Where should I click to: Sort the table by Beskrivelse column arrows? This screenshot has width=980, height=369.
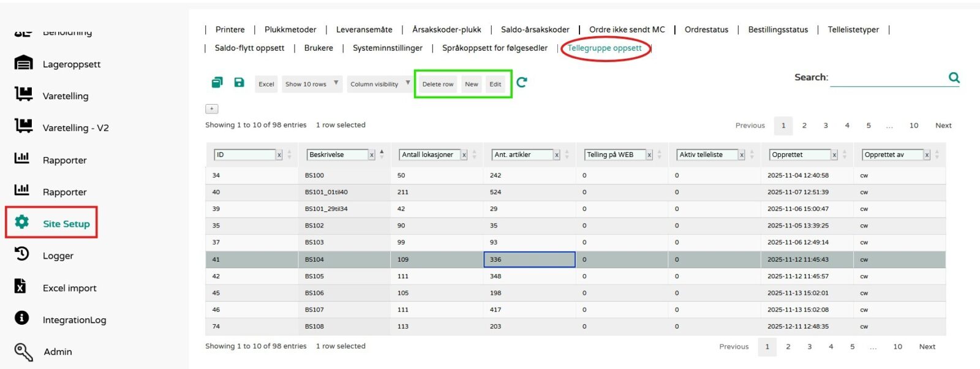tap(382, 154)
